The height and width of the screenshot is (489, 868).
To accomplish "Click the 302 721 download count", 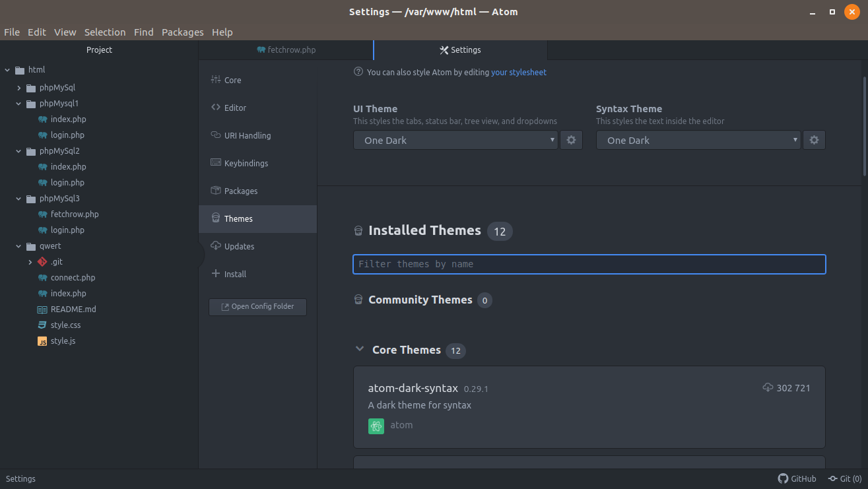I will pos(793,388).
